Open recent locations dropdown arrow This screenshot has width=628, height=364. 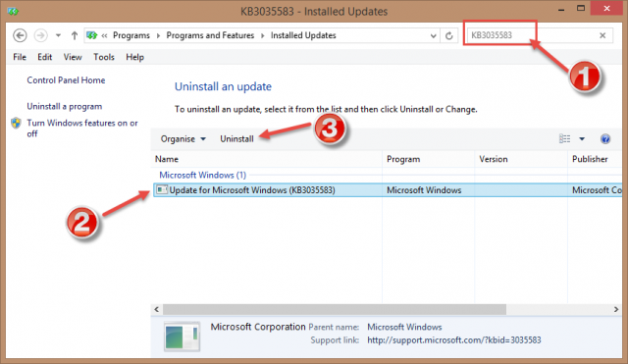click(x=58, y=35)
